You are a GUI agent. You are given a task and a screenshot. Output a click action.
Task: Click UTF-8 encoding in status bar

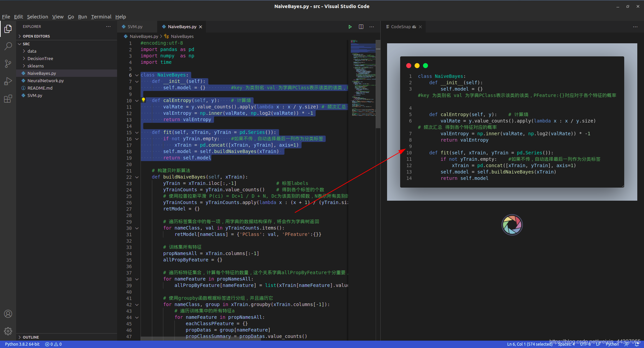tap(585, 344)
